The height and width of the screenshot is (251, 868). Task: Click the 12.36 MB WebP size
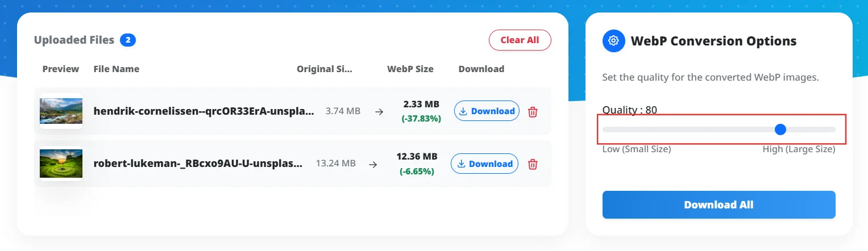point(417,156)
